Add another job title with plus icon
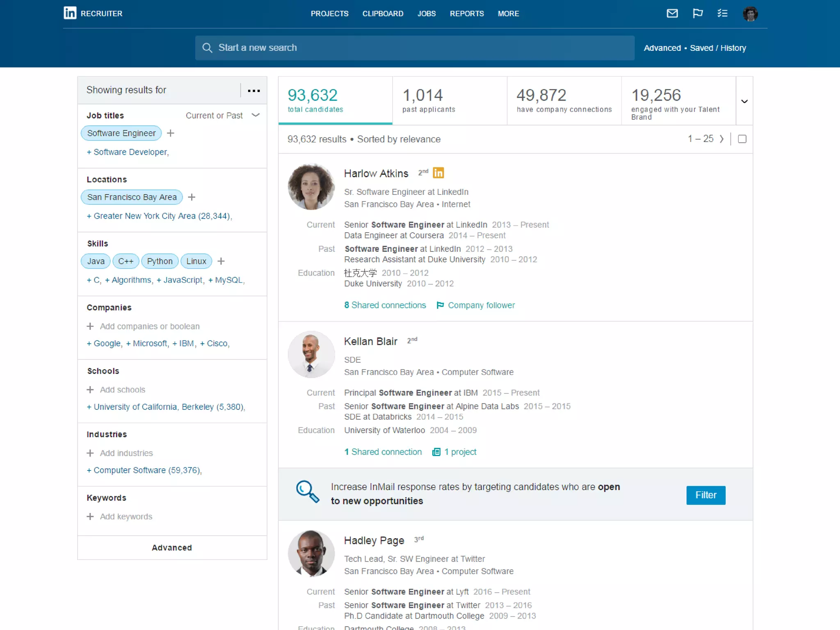 171,133
